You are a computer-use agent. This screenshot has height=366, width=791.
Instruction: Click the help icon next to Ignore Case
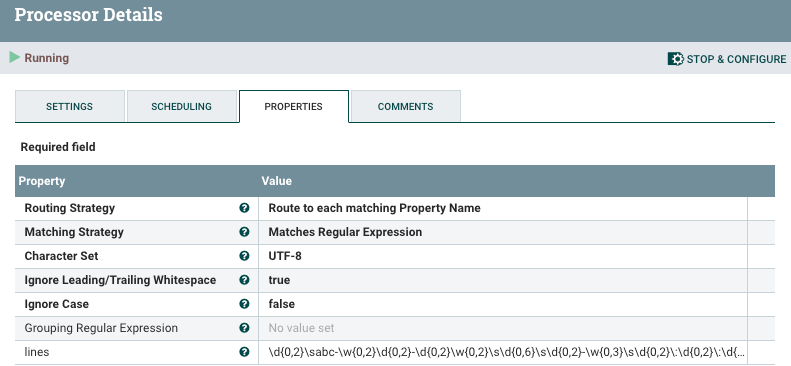pos(244,304)
